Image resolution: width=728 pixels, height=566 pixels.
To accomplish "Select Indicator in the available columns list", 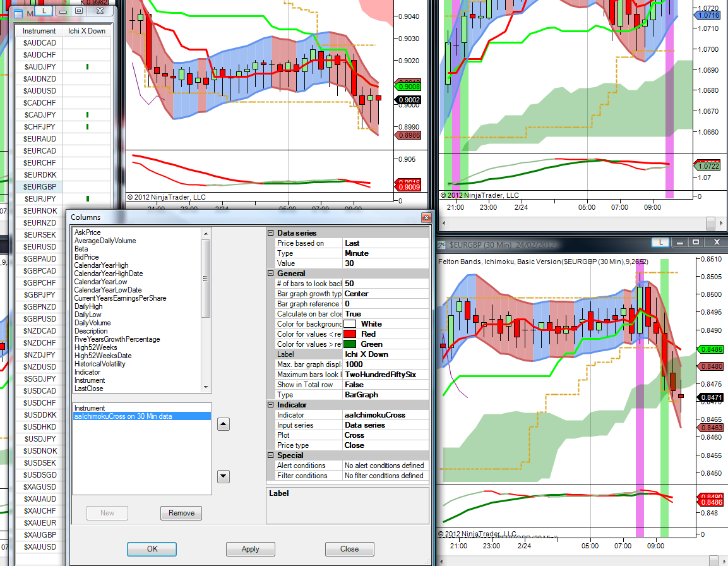I will pos(87,372).
